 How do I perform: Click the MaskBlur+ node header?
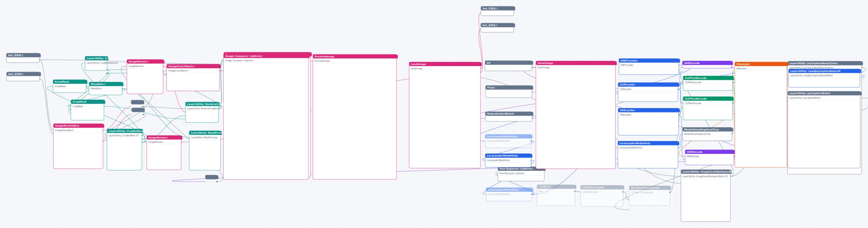(106, 84)
